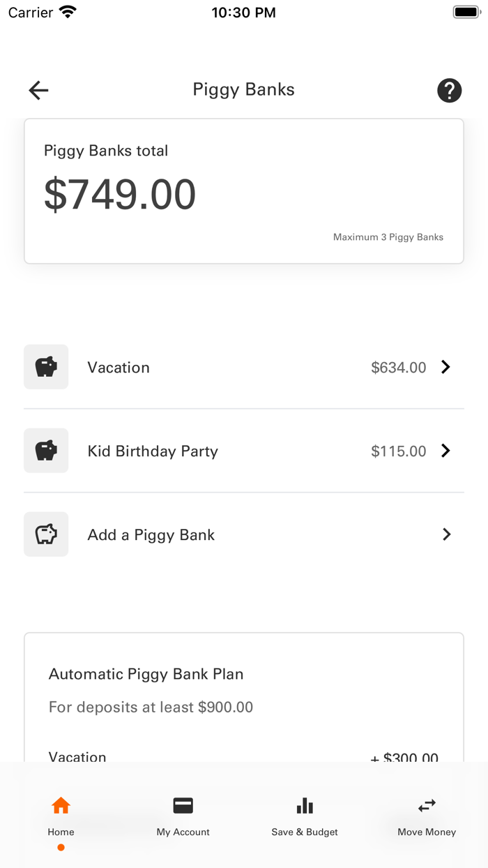488x868 pixels.
Task: Tap the battery indicator in status bar
Action: (466, 11)
